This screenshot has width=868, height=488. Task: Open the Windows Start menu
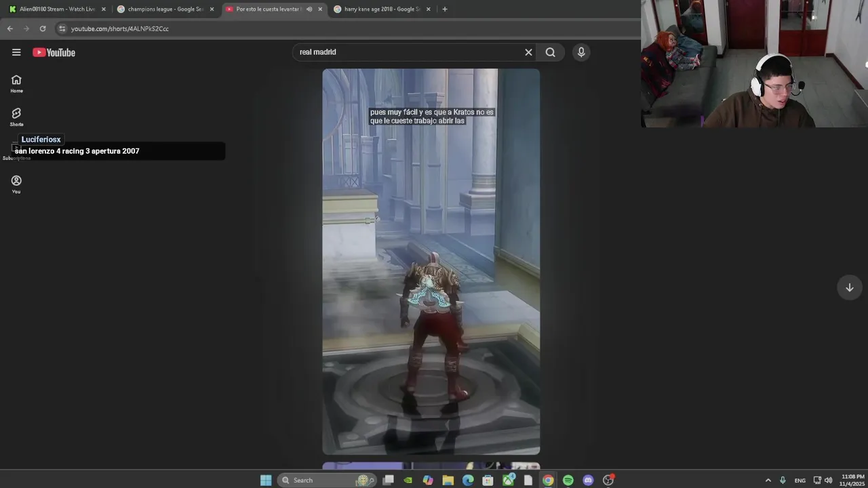point(266,480)
